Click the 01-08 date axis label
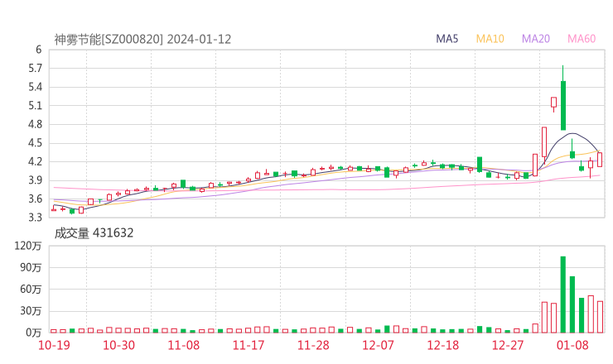The width and height of the screenshot is (613, 364). coord(572,345)
